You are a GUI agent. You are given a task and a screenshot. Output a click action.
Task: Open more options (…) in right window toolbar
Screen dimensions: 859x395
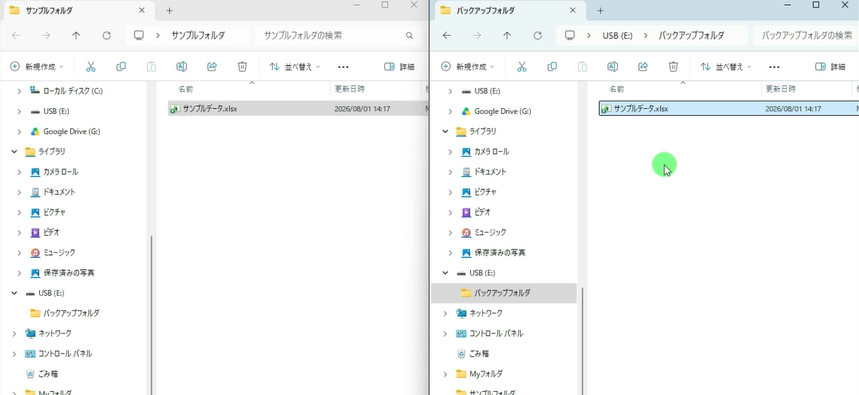point(774,67)
